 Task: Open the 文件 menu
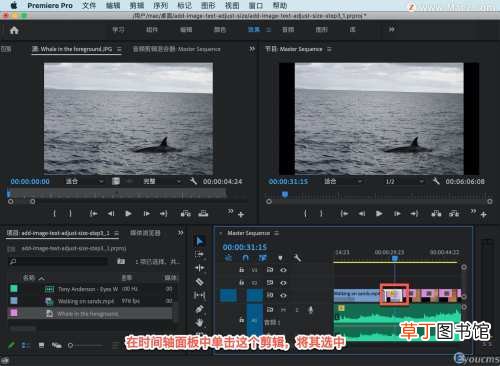[89, 5]
